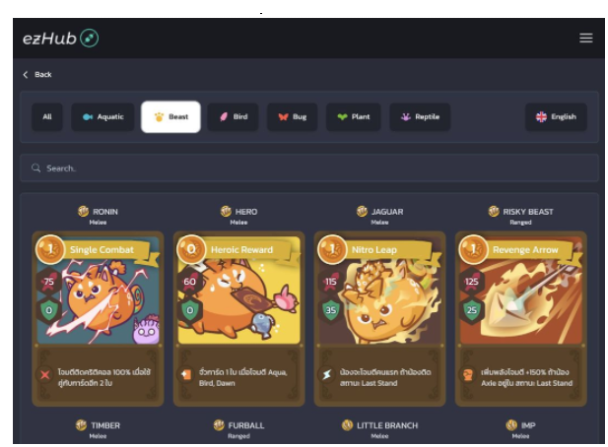The image size is (608, 447).
Task: Filter cards by Bird class
Action: [233, 117]
